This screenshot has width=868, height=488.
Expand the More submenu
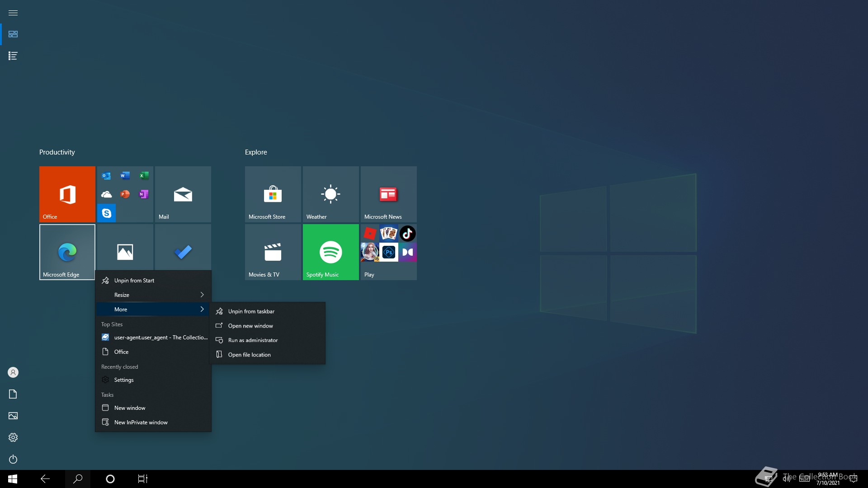click(x=153, y=310)
